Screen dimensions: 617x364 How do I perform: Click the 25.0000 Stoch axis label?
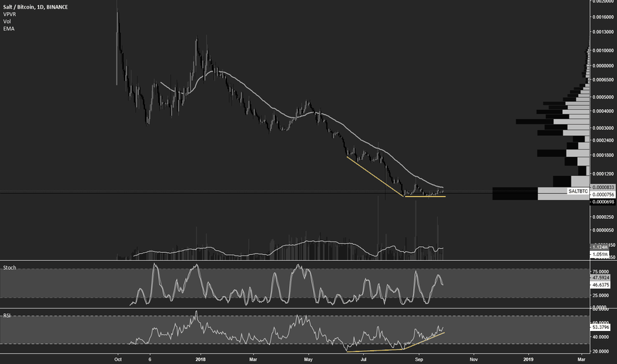(x=601, y=296)
